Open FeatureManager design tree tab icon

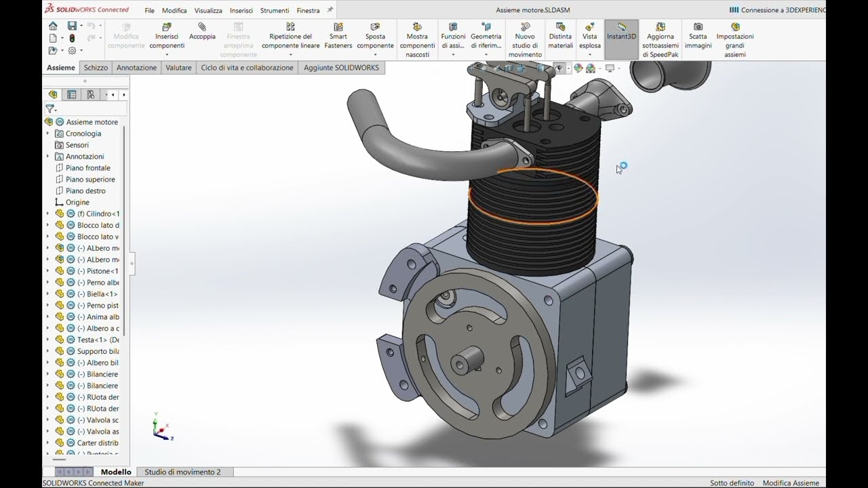[x=53, y=95]
